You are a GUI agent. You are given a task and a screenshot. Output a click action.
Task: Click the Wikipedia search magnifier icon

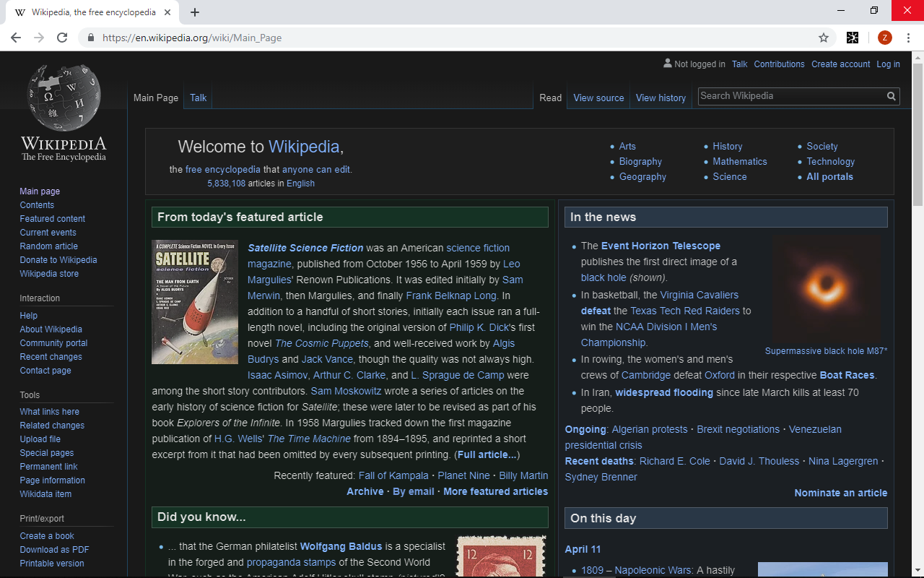point(892,96)
